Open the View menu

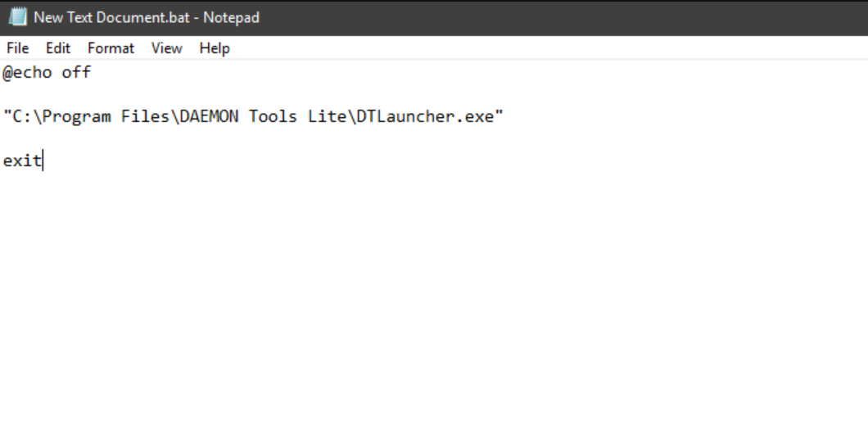pos(166,48)
